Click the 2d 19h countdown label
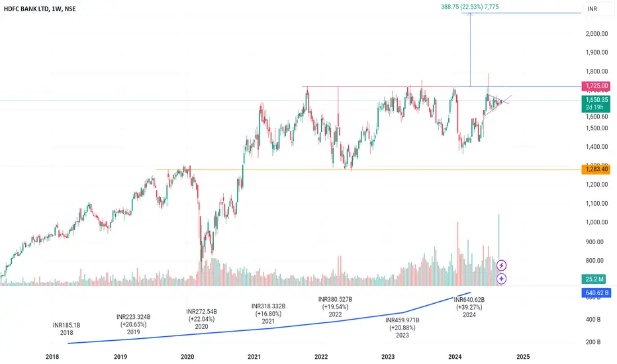 [594, 107]
